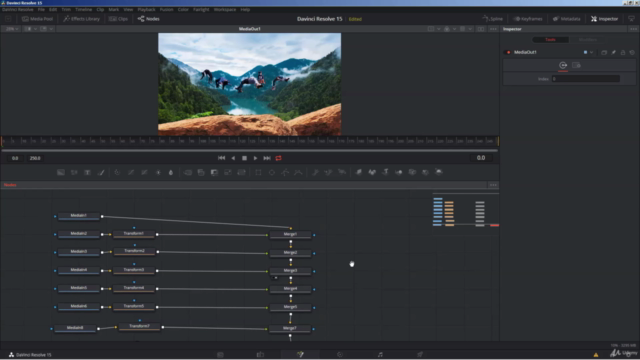This screenshot has width=640, height=360.
Task: Select the Text+ tool icon
Action: pyautogui.click(x=87, y=172)
